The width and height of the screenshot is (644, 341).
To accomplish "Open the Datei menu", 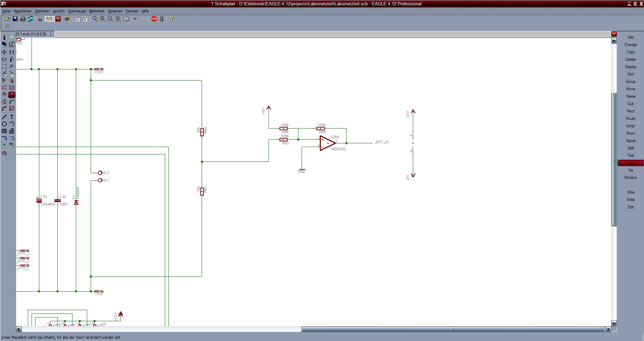I will 6,11.
